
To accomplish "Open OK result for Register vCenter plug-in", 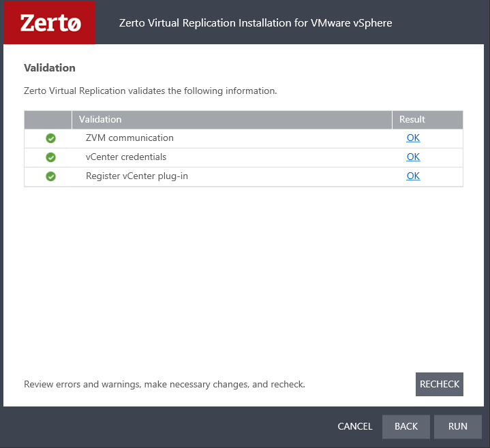I will click(413, 176).
